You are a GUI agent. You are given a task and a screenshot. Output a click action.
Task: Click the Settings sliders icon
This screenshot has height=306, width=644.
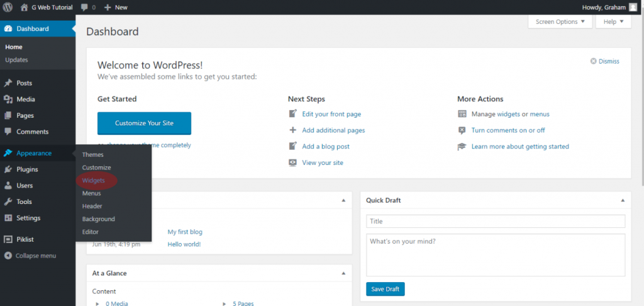point(8,218)
